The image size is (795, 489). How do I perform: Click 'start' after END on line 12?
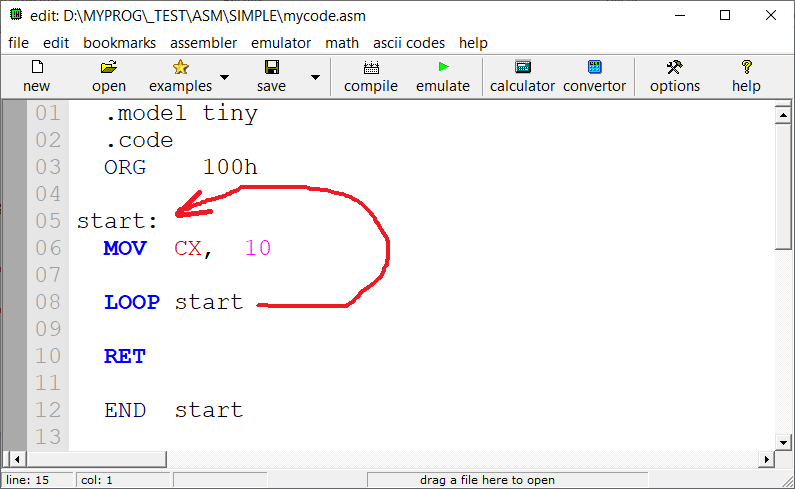(x=209, y=410)
